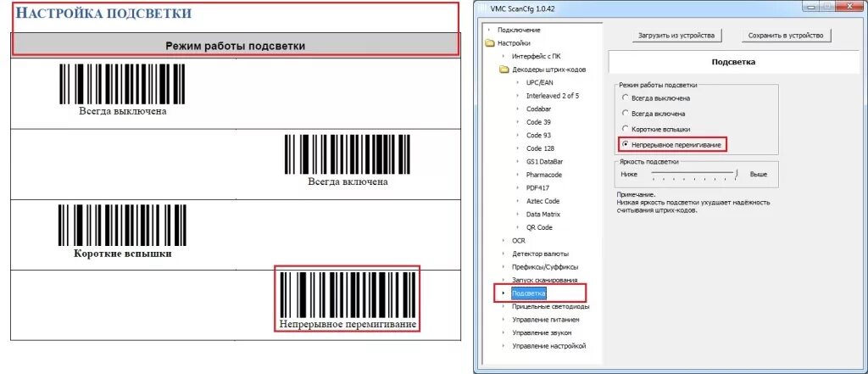Select QR Code decoder
Viewport: 868px width, 374px height.
[539, 227]
